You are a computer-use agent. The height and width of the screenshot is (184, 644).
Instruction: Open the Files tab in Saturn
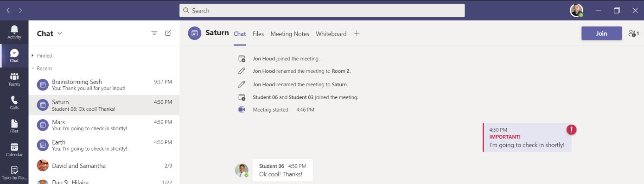click(x=258, y=34)
